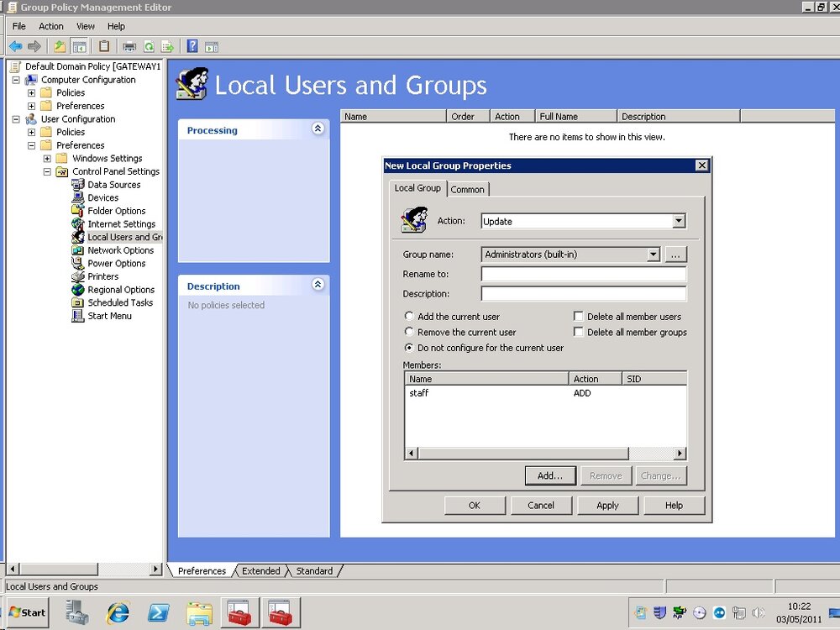Toggle the show/hide console tree button

pyautogui.click(x=79, y=46)
